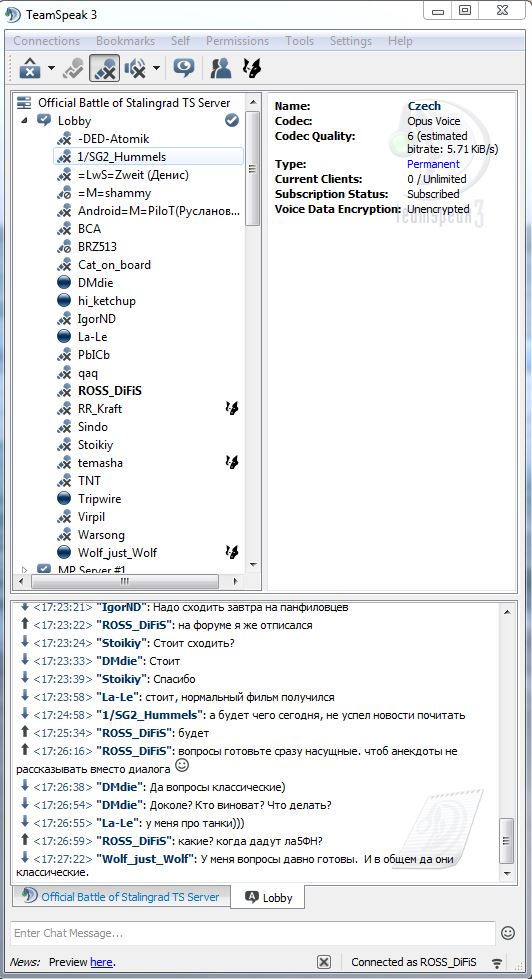Click the blue orb next to La-Le
Screen dimensions: 532x979
pos(64,337)
